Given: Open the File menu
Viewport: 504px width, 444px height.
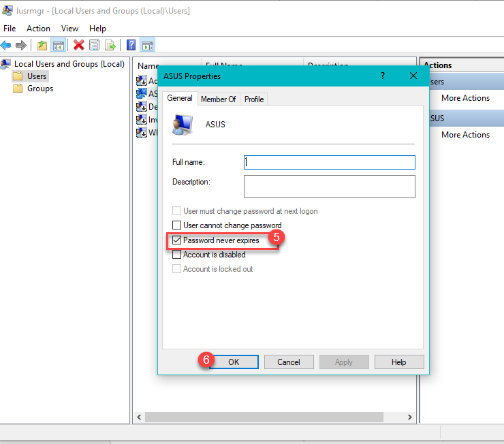Looking at the screenshot, I should click(x=10, y=29).
